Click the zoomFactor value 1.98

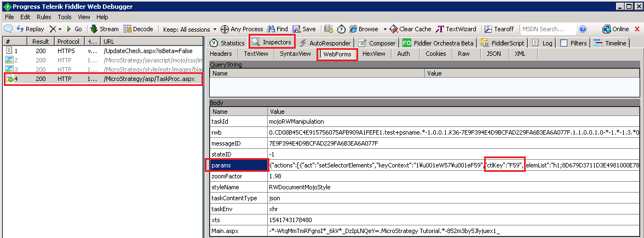coord(275,176)
